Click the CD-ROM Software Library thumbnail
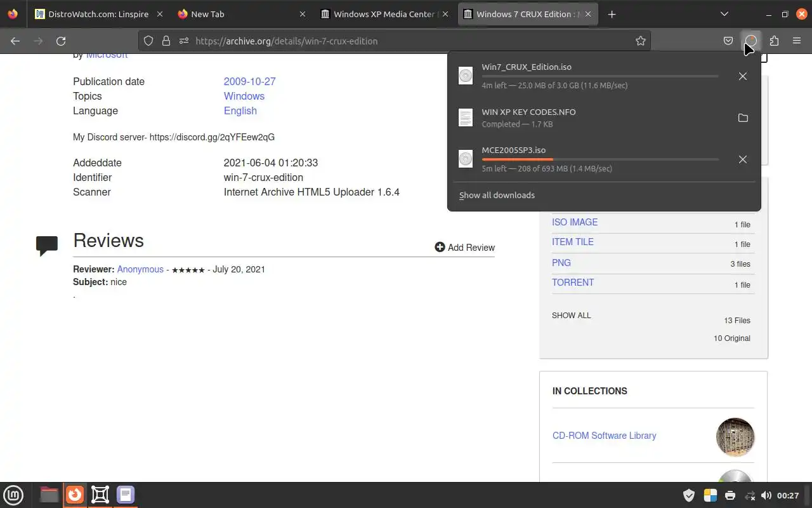This screenshot has height=508, width=812. tap(735, 437)
